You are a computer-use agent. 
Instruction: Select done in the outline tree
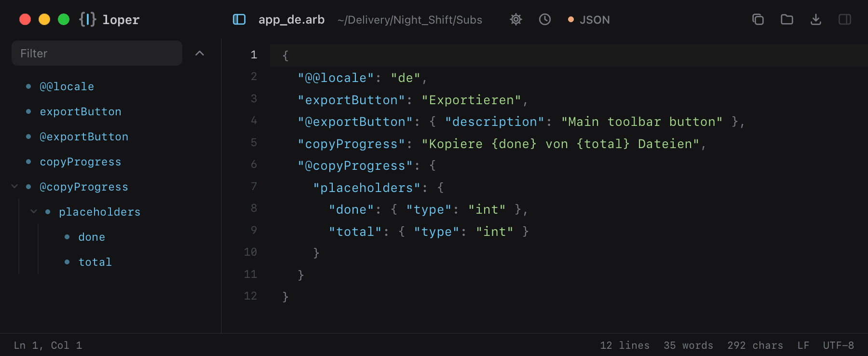(92, 237)
